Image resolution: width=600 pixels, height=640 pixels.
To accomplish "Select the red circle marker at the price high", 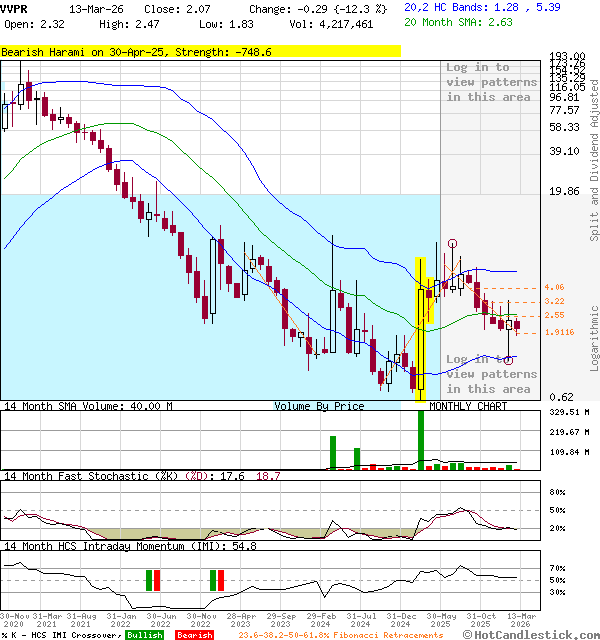I will click(453, 243).
